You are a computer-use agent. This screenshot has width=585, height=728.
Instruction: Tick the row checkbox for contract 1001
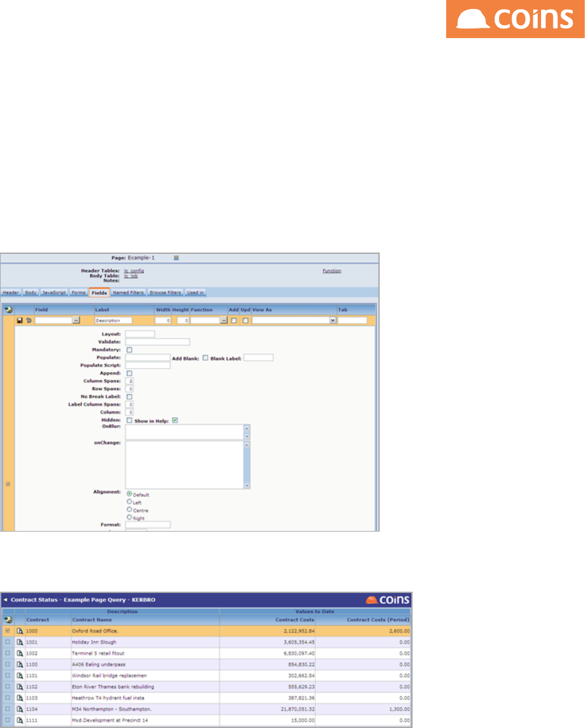coord(7,642)
